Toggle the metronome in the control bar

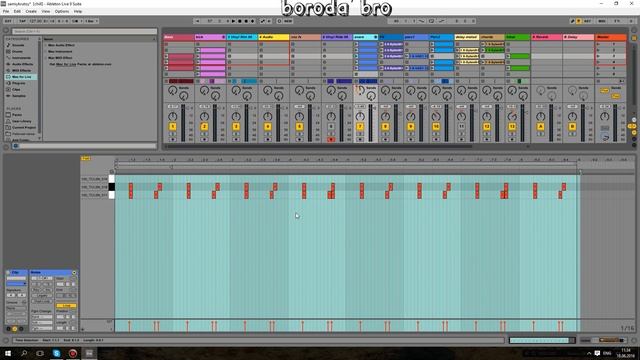(76, 21)
